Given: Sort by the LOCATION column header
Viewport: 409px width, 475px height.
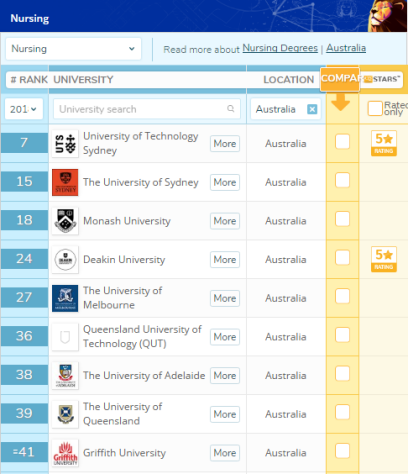Looking at the screenshot, I should tap(289, 80).
